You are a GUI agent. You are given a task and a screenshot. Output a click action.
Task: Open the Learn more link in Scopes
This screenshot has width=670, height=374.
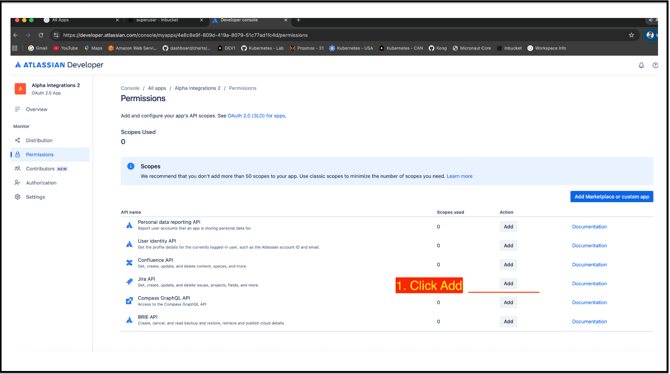[x=459, y=176]
